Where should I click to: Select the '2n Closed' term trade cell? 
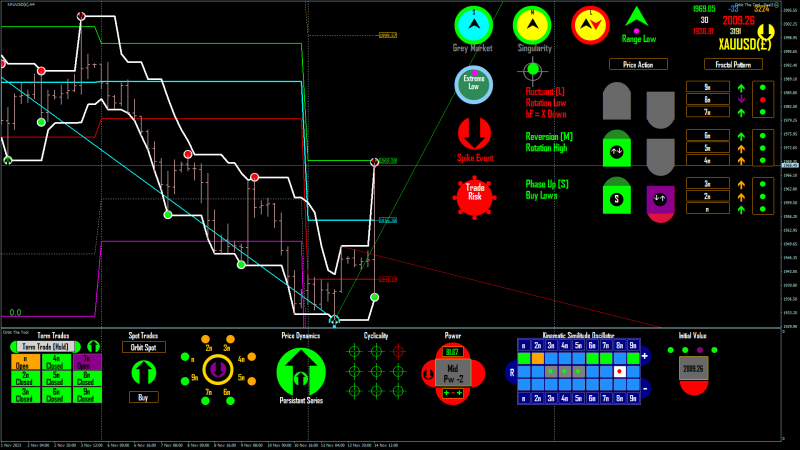click(x=26, y=379)
